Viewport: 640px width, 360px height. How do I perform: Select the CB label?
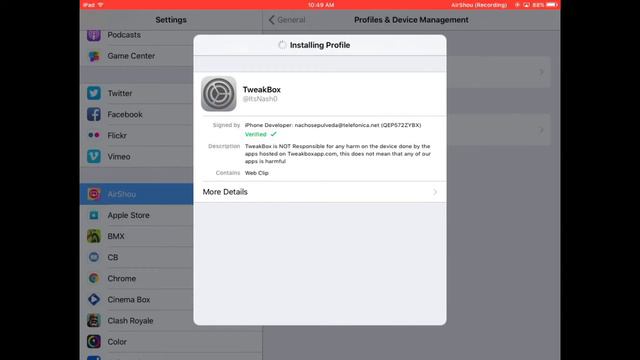coord(113,257)
